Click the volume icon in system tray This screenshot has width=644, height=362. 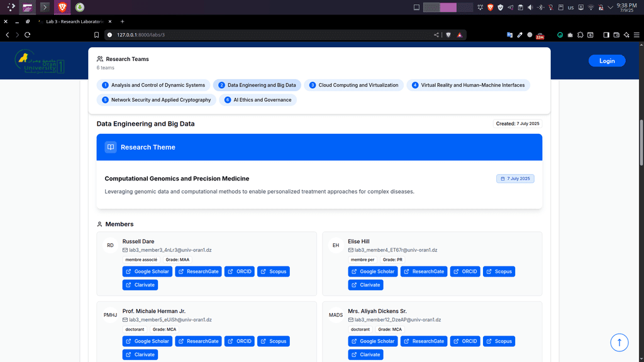[530, 8]
